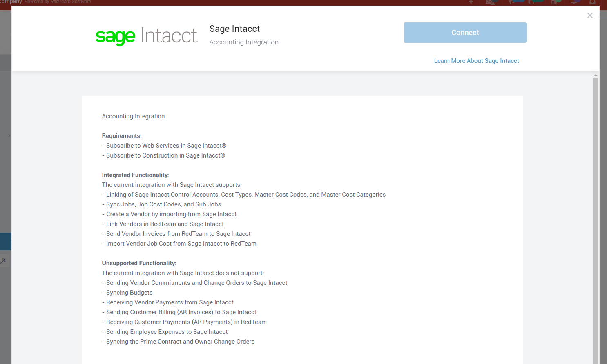Image resolution: width=607 pixels, height=364 pixels.
Task: Click the stacked documents icon in the top bar
Action: (x=531, y=2)
